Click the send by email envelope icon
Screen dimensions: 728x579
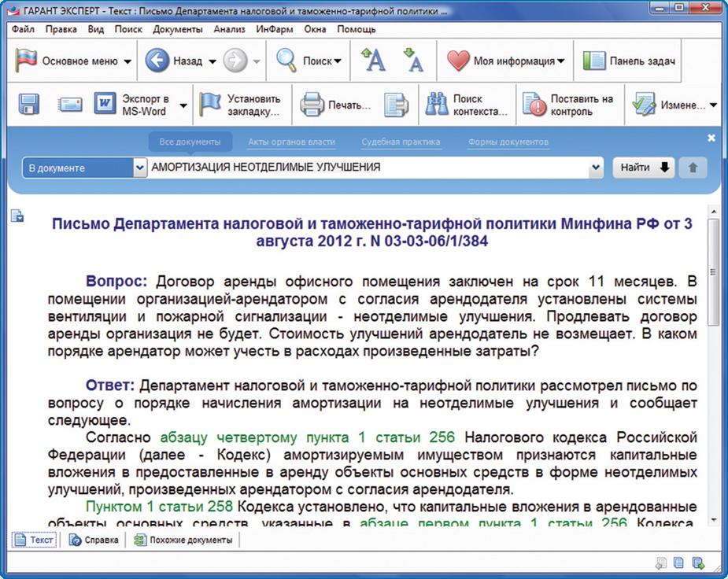pyautogui.click(x=69, y=105)
